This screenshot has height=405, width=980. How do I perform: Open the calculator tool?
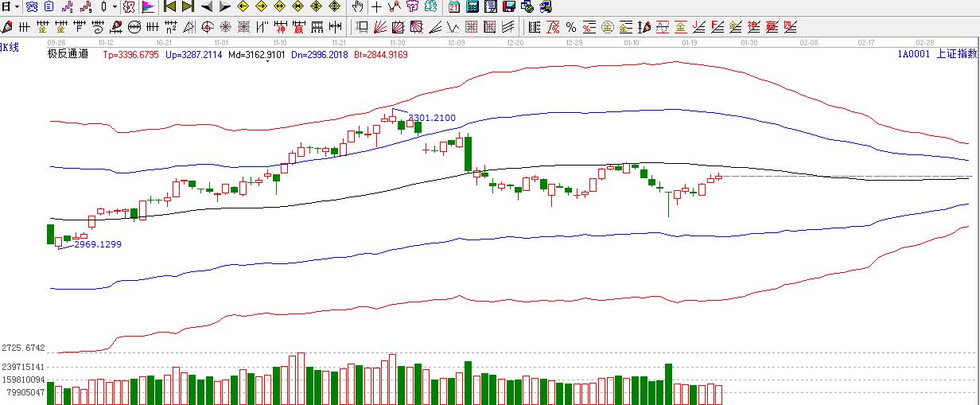click(x=472, y=7)
